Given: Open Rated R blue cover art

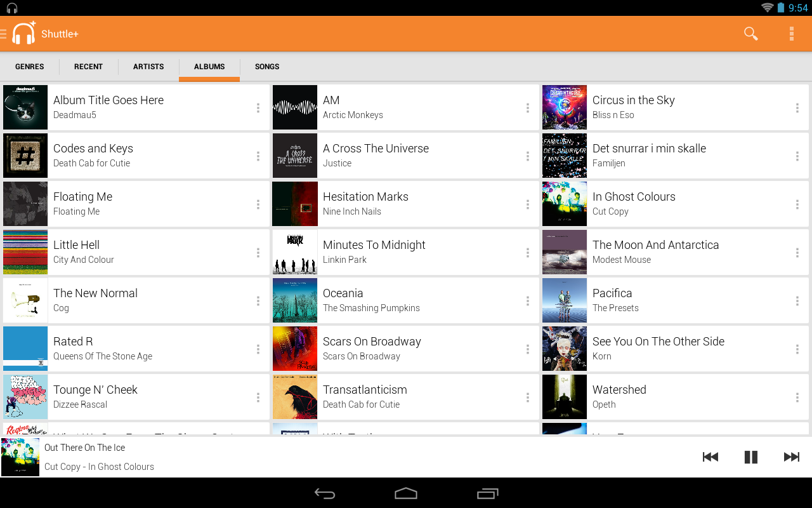Looking at the screenshot, I should [25, 349].
